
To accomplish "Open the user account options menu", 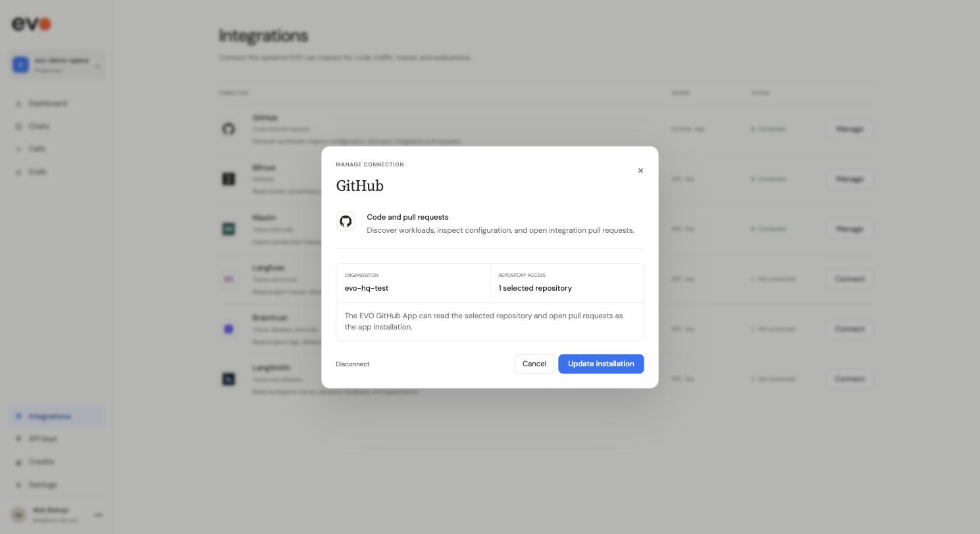I will tap(98, 515).
